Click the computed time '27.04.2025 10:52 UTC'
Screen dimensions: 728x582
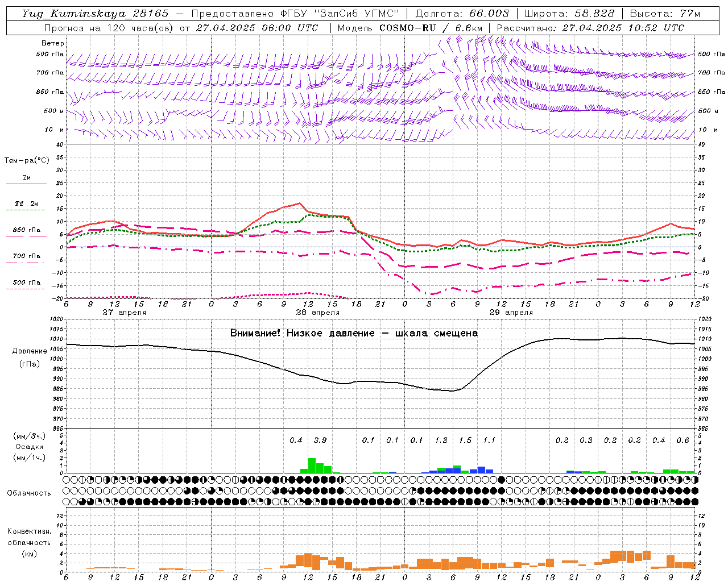pyautogui.click(x=623, y=28)
